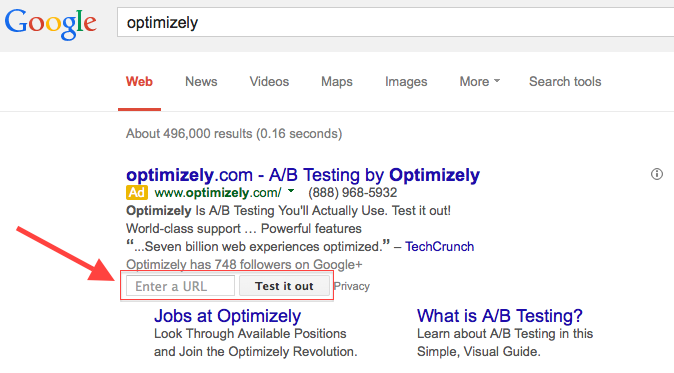Click the Privacy link

(352, 286)
